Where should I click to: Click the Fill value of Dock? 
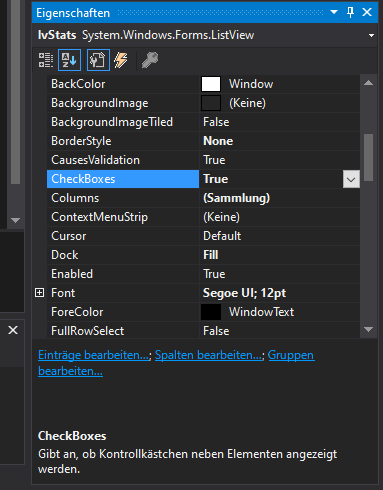[x=211, y=255]
